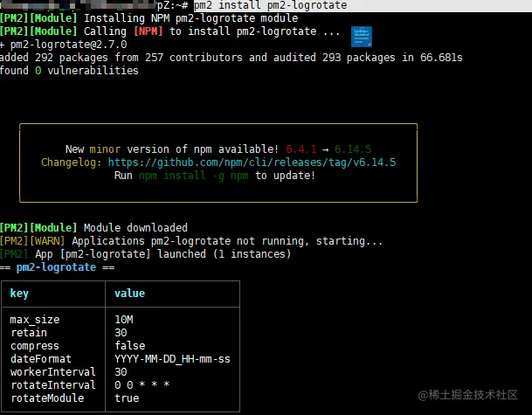
Task: Click the 'false' compress value
Action: coord(130,345)
